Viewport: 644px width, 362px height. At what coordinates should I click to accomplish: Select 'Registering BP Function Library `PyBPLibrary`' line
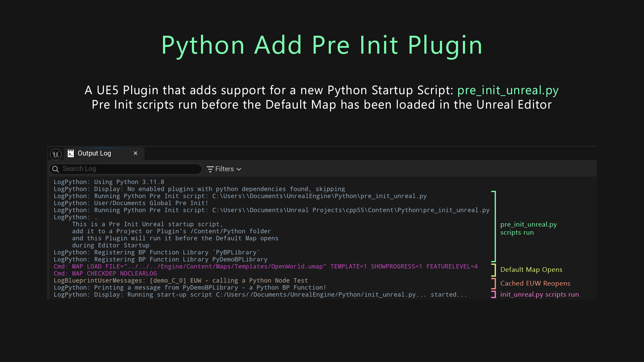(157, 252)
